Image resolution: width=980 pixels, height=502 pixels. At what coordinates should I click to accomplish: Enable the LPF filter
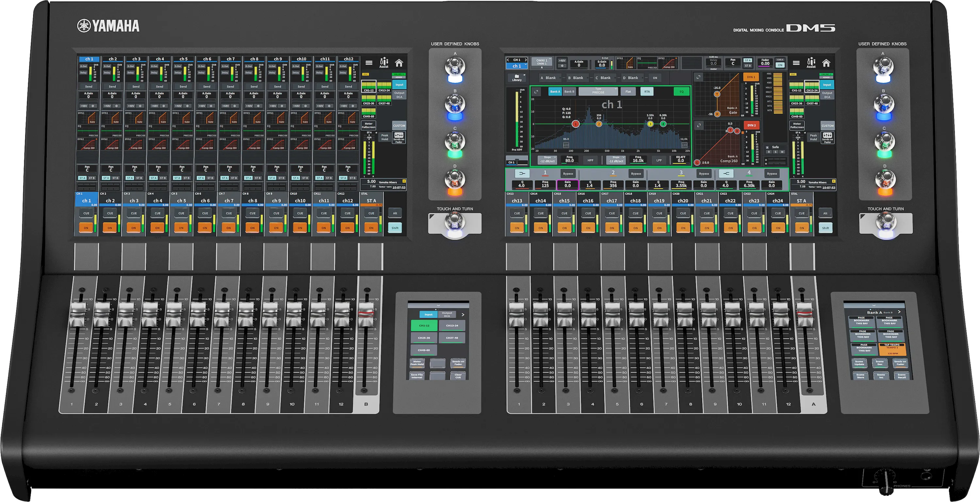click(x=659, y=160)
